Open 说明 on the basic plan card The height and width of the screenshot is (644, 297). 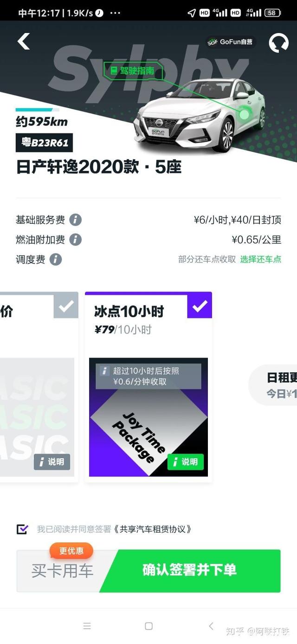[x=52, y=462]
